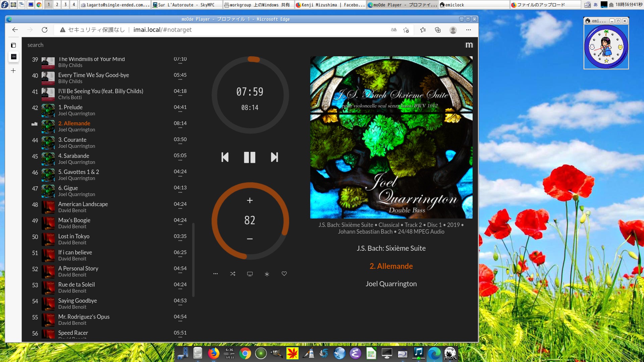Skip to the next track
644x362 pixels.
[274, 157]
